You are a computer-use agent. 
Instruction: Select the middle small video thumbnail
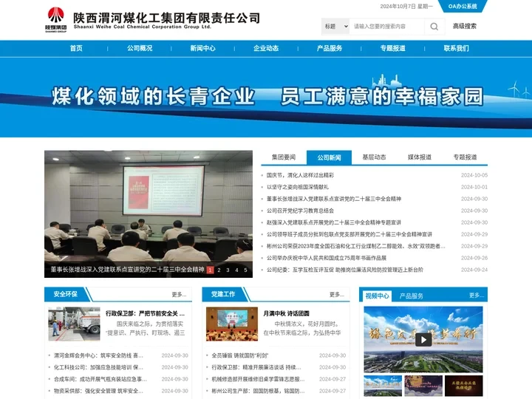pos(423,386)
